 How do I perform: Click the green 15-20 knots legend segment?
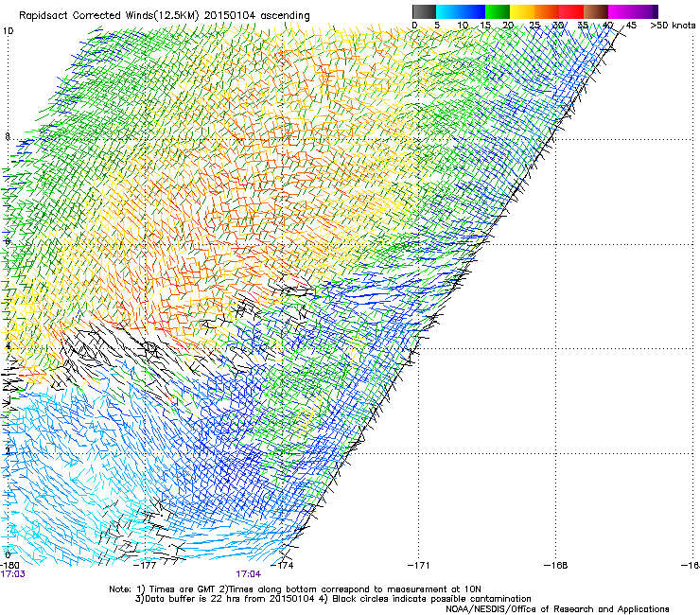[x=498, y=11]
